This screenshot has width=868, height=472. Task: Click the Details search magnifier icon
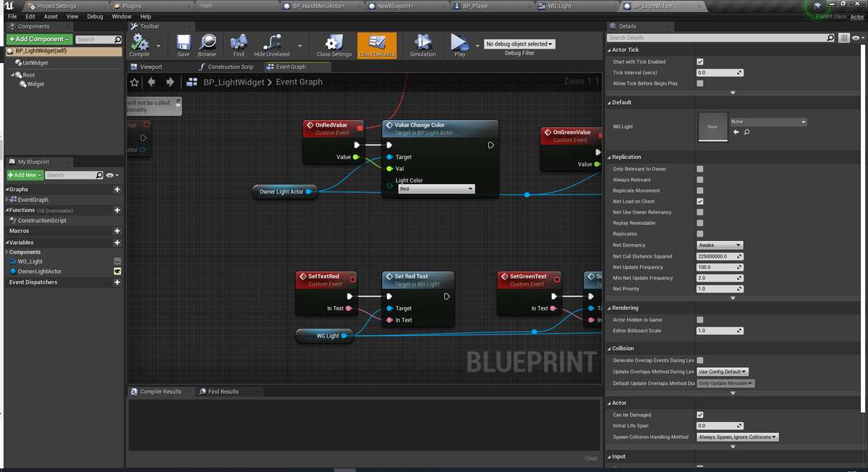(x=830, y=38)
